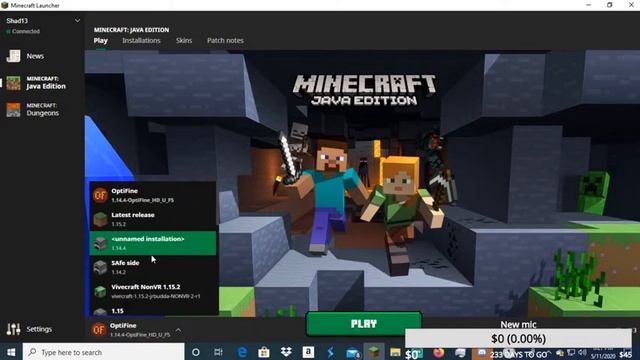Viewport: 640px width, 360px height.
Task: Click the Connected status text
Action: [x=26, y=31]
